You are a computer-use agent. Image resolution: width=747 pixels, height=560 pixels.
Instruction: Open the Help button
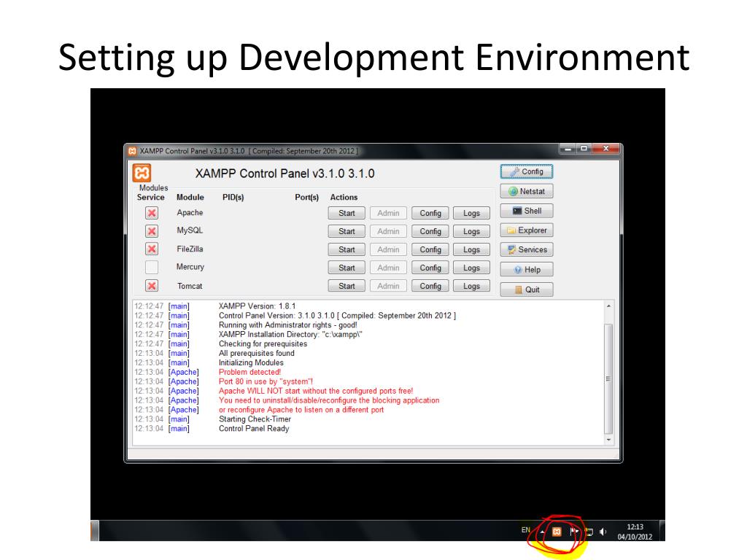pyautogui.click(x=527, y=270)
